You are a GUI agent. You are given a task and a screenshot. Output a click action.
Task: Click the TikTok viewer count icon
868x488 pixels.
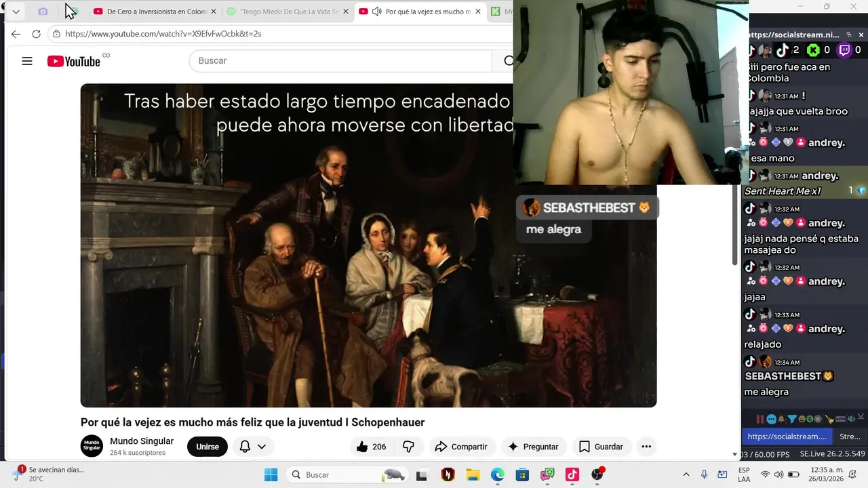(x=782, y=50)
